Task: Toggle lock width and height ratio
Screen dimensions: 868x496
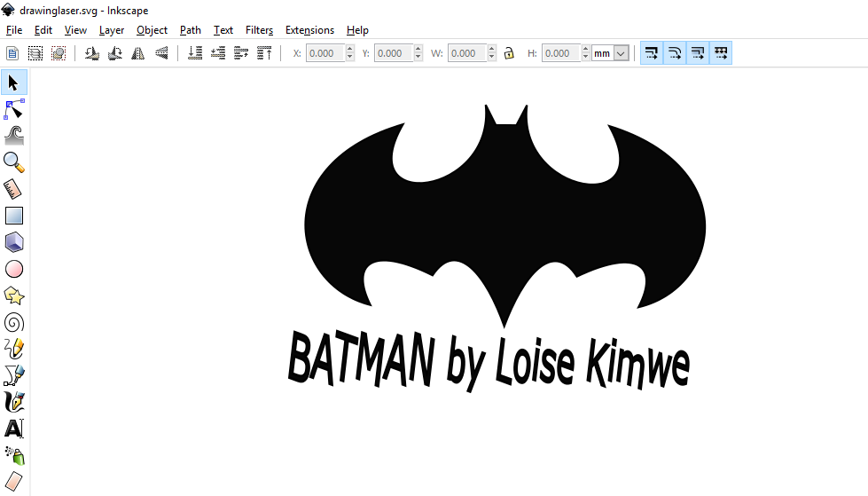Action: 509,53
